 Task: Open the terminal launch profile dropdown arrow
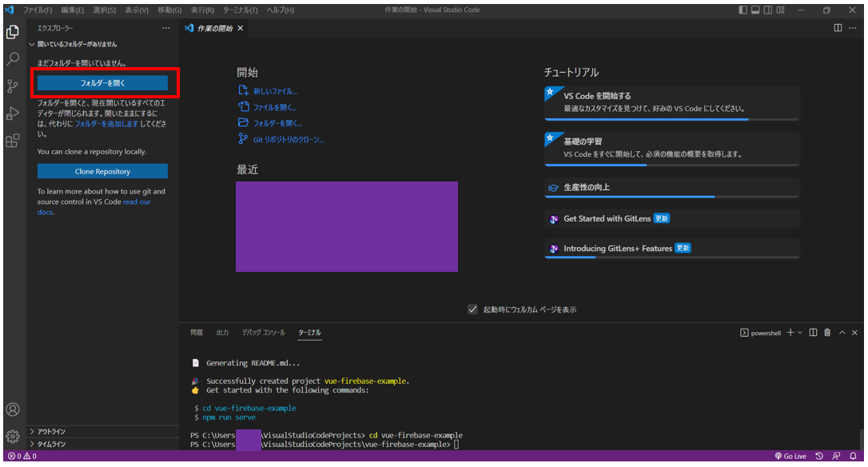[800, 333]
